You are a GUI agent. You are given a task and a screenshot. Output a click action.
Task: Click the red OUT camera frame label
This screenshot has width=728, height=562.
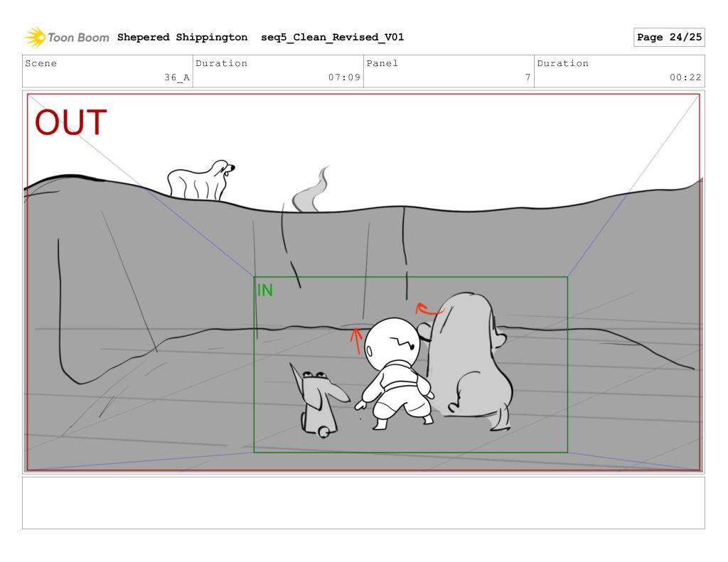pyautogui.click(x=70, y=123)
